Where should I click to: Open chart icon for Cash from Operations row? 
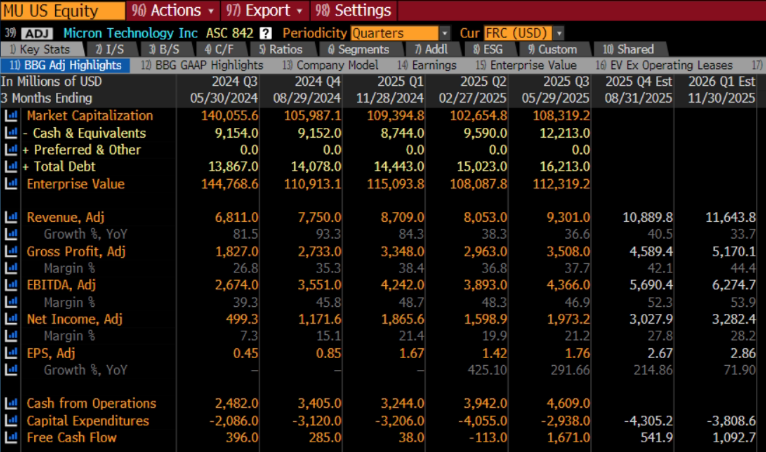coord(11,404)
